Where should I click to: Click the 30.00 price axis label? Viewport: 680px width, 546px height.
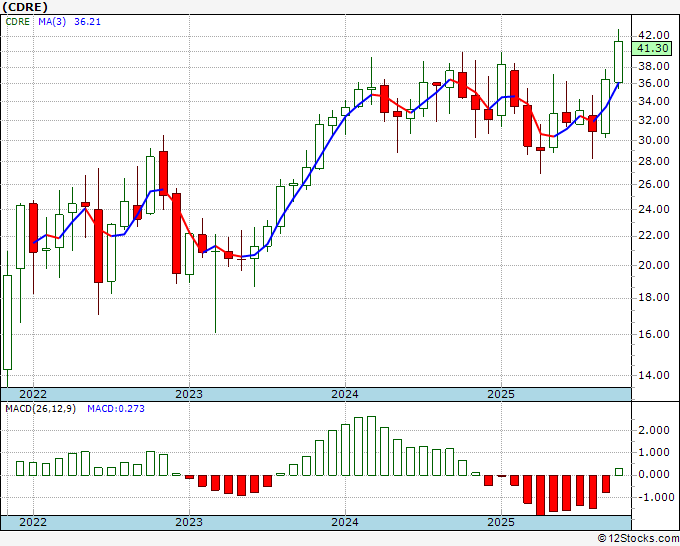[x=654, y=140]
